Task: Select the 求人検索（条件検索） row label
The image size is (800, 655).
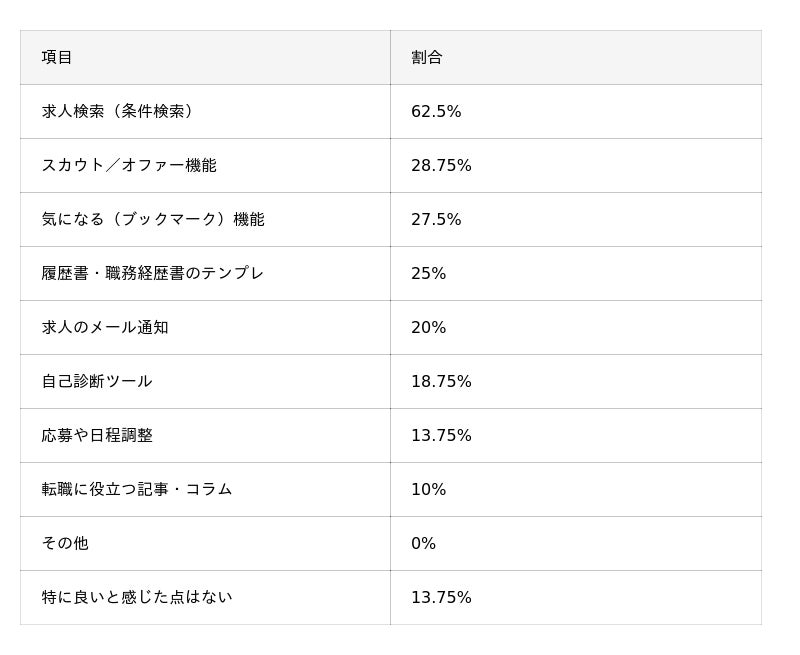Action: click(x=118, y=111)
